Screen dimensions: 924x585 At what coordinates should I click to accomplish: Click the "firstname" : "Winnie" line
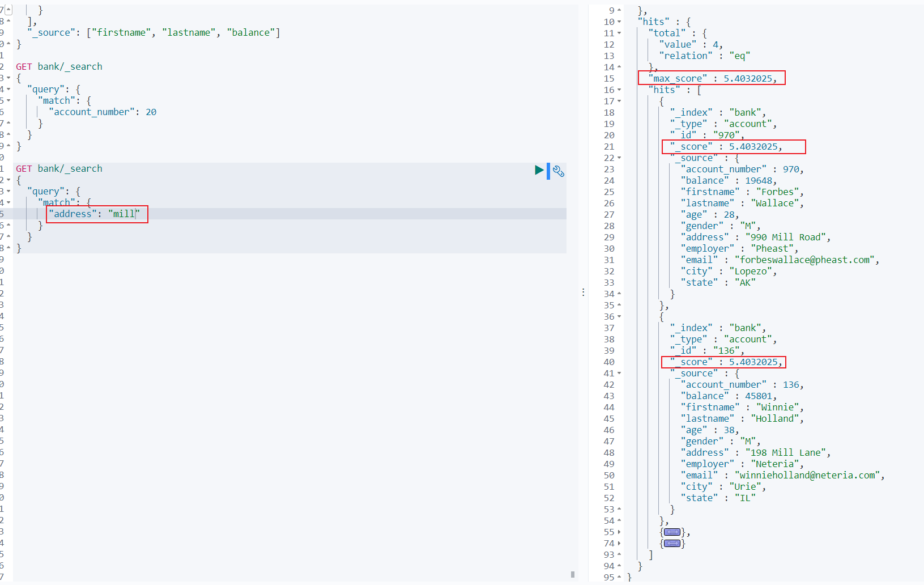pyautogui.click(x=742, y=407)
